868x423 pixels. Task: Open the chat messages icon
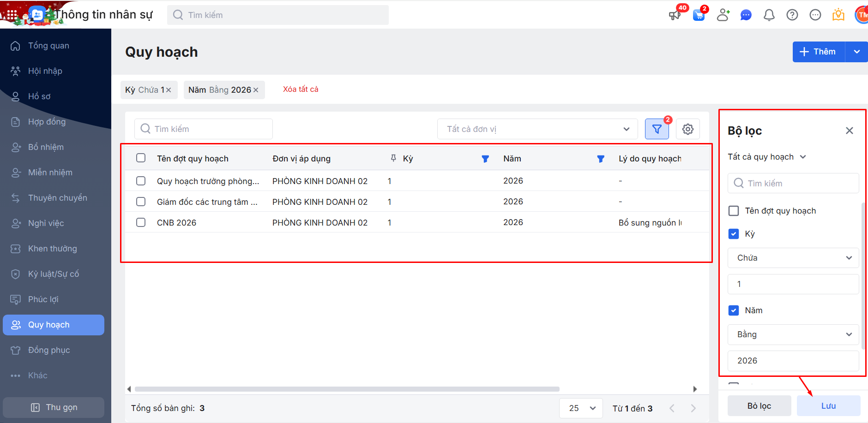746,15
